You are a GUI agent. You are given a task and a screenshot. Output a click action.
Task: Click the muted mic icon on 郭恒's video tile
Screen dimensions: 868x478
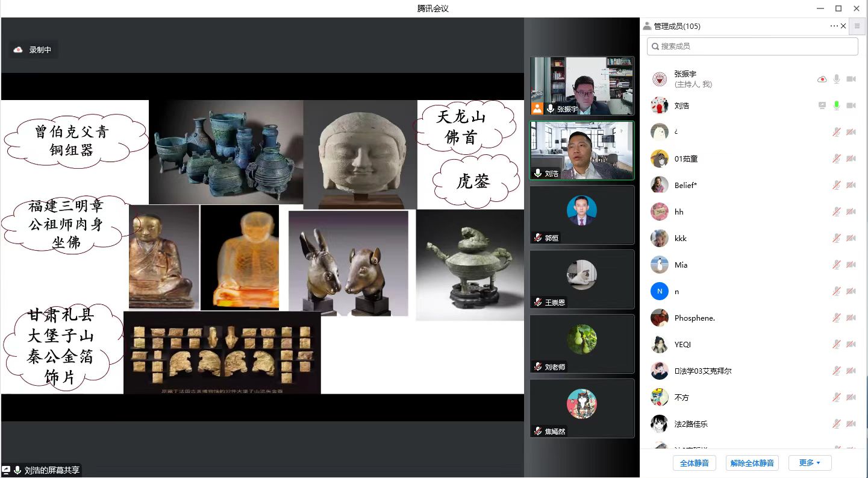click(537, 238)
